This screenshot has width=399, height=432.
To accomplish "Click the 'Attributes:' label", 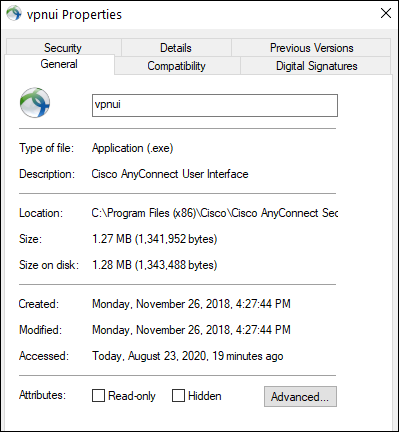I will [42, 395].
